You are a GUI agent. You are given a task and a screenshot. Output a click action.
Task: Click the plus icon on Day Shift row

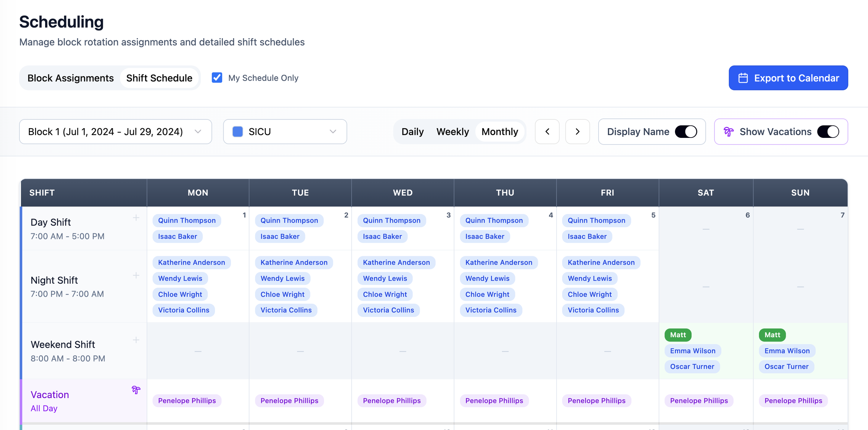click(x=136, y=218)
